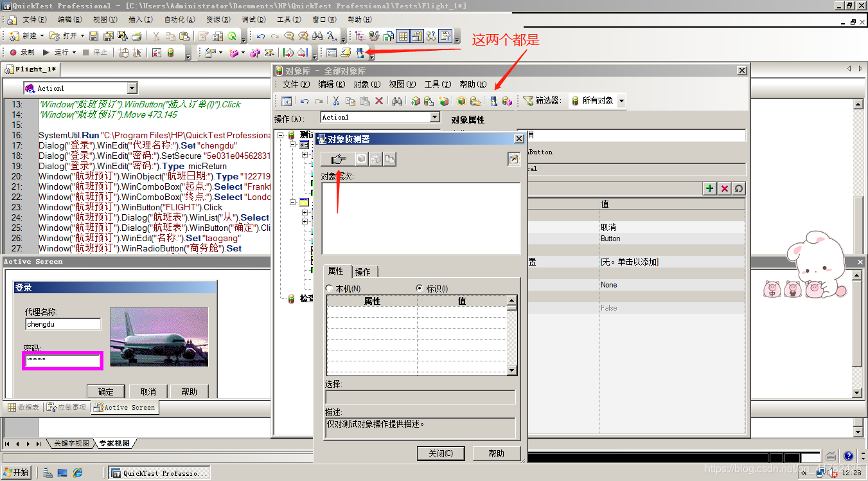Click the Object Spy icon in main toolbar
Viewport: 868px width, 481px height.
tap(360, 53)
